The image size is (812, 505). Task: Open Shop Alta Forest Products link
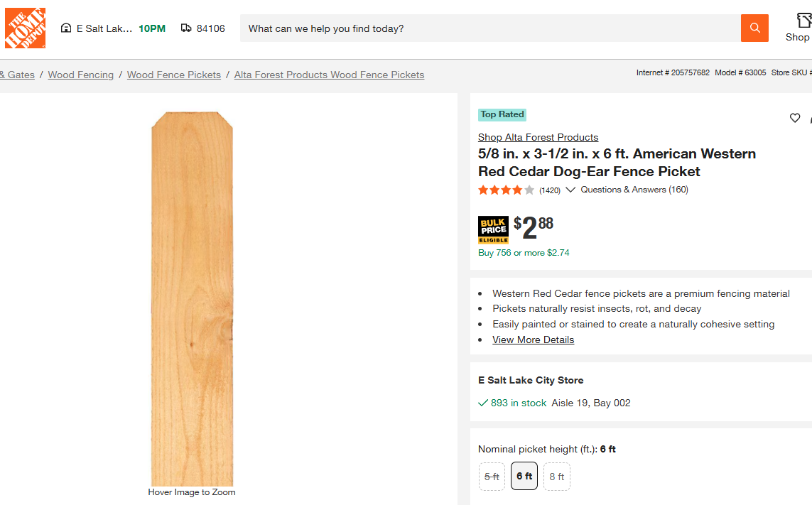538,137
